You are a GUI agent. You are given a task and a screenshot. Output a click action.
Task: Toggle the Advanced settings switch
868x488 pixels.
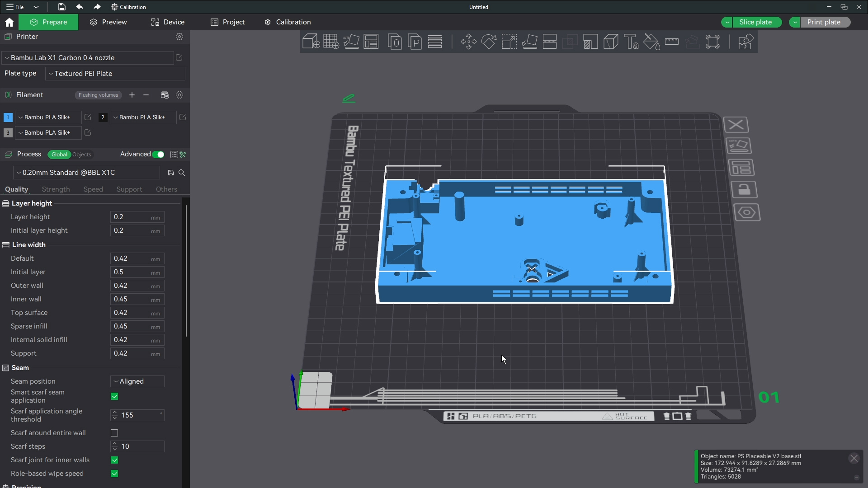tap(158, 155)
